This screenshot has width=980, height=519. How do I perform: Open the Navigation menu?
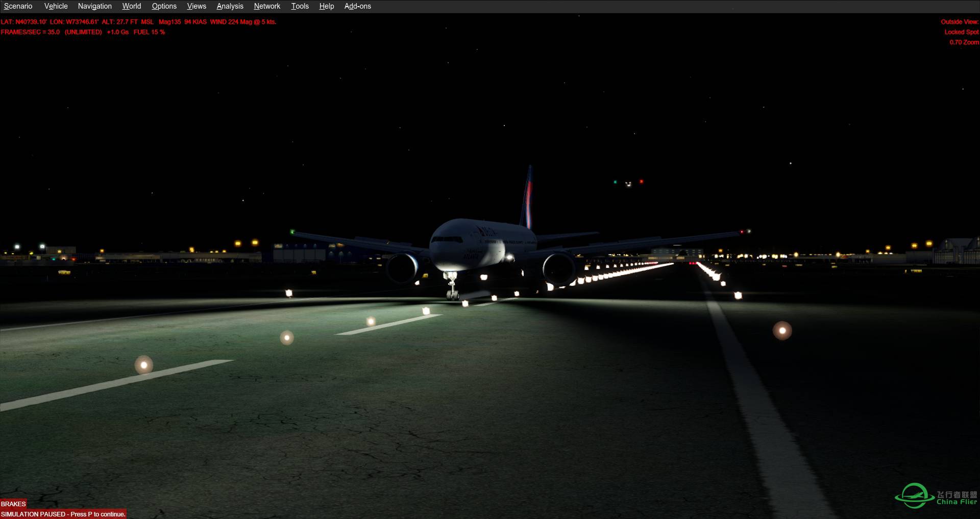pos(94,6)
